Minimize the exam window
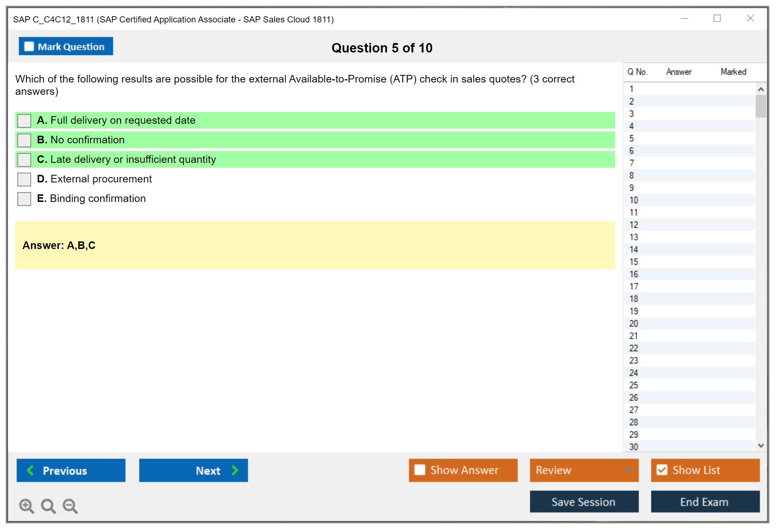The height and width of the screenshot is (532, 778). click(x=684, y=18)
